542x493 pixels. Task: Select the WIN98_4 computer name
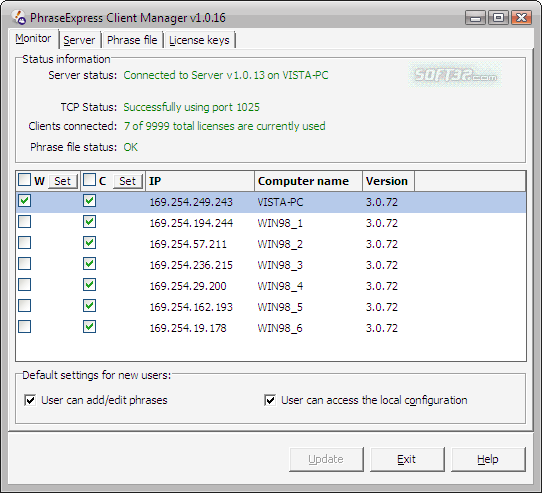click(x=280, y=286)
